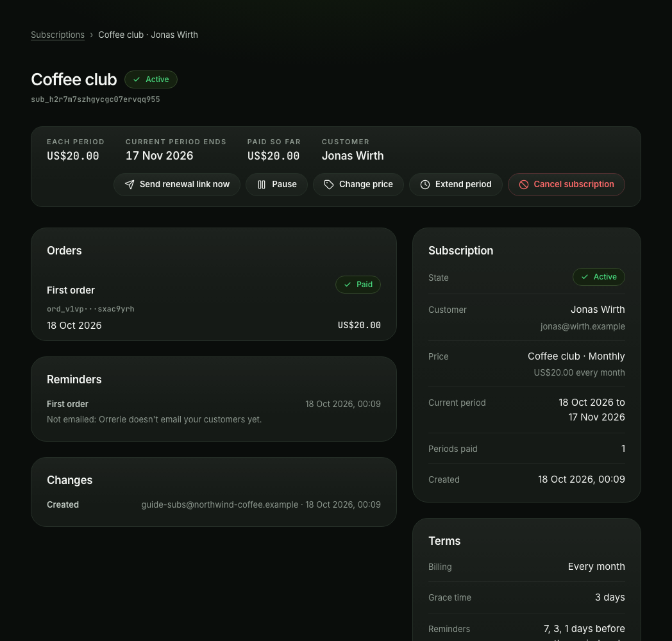The height and width of the screenshot is (641, 672).
Task: Click the checkmark in State row Active badge
Action: 585,277
